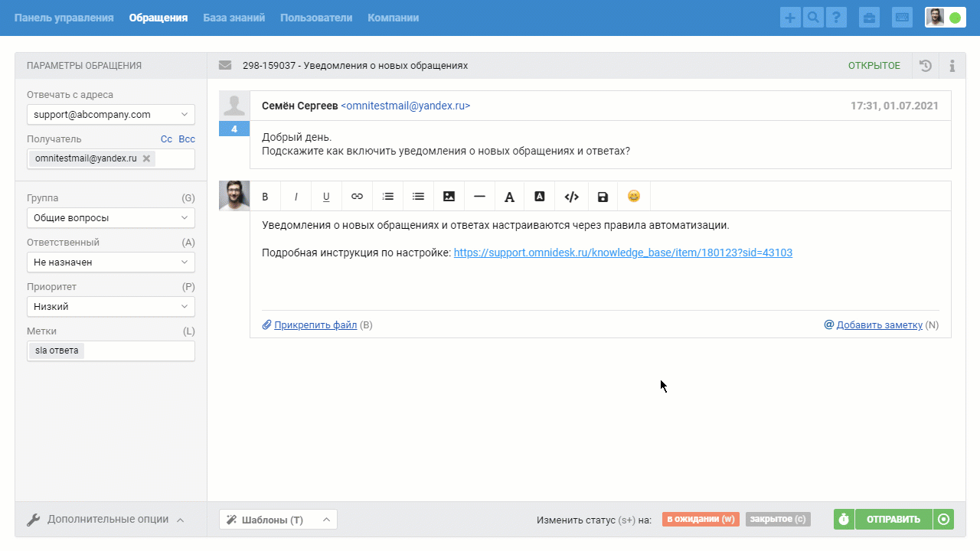
Task: Click the ОТКРЫТОЕ status label
Action: coord(874,66)
